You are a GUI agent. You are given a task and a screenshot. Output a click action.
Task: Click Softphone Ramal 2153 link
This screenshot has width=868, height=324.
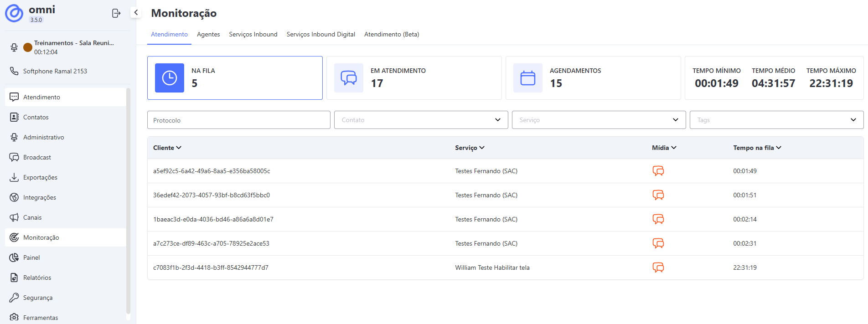click(55, 71)
